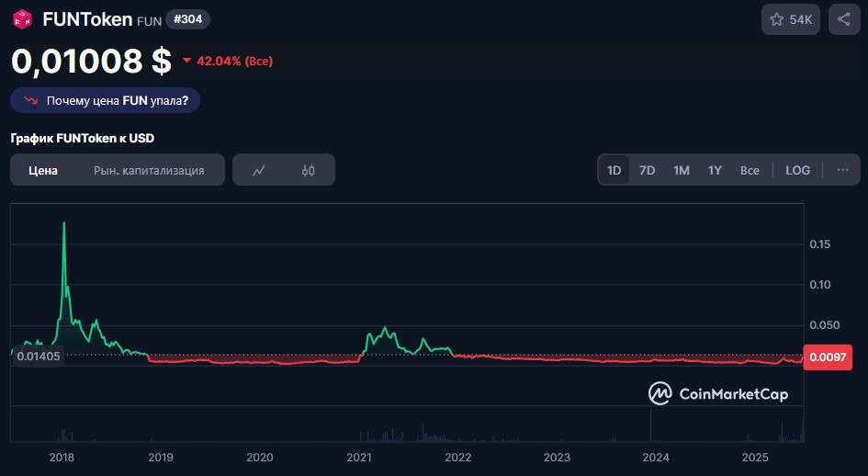This screenshot has width=868, height=476.
Task: Choose the 1M time range
Action: point(682,170)
